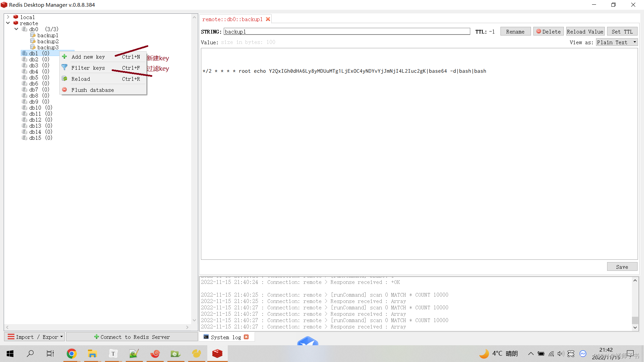Screen dimensions: 644x362
Task: Click the network icon in system tray
Action: click(x=551, y=354)
